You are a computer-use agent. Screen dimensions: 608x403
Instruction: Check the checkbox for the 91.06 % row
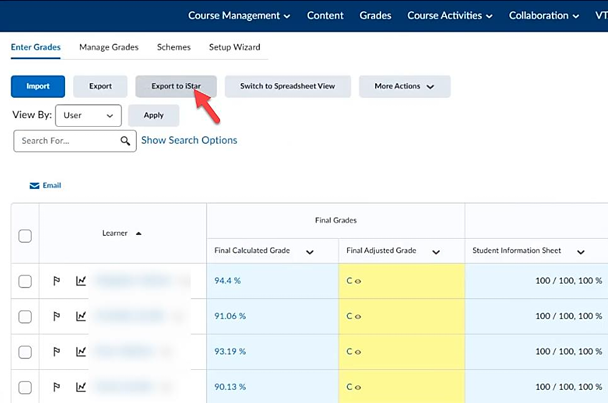[x=25, y=317]
